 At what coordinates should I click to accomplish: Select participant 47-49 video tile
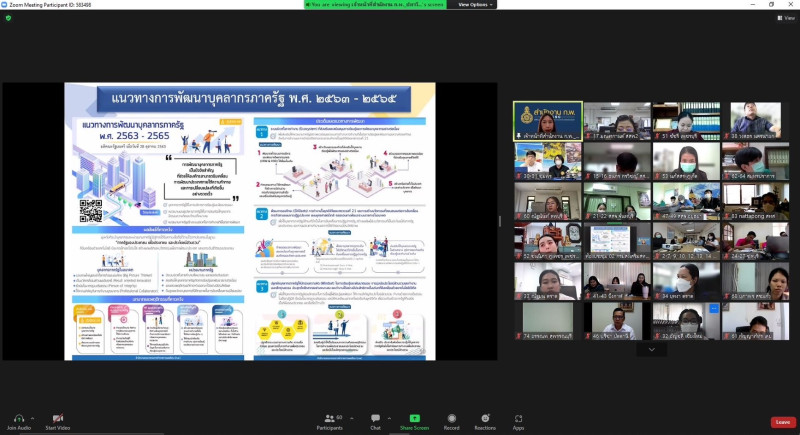(686, 201)
